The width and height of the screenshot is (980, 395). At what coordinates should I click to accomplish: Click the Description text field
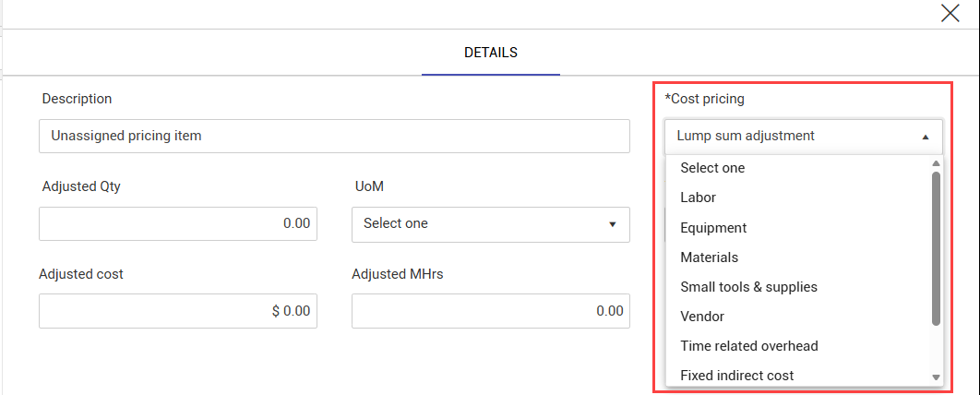334,136
